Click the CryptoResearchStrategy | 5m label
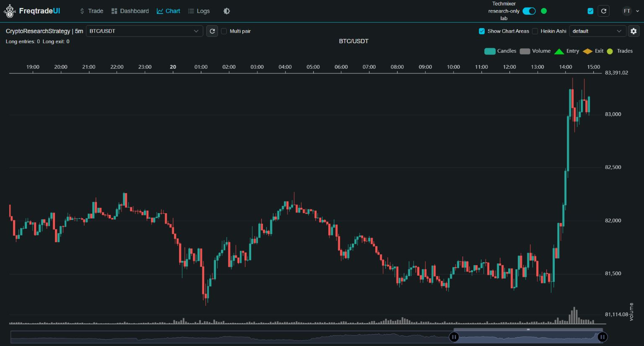Screen dimensions: 644x346 44,31
